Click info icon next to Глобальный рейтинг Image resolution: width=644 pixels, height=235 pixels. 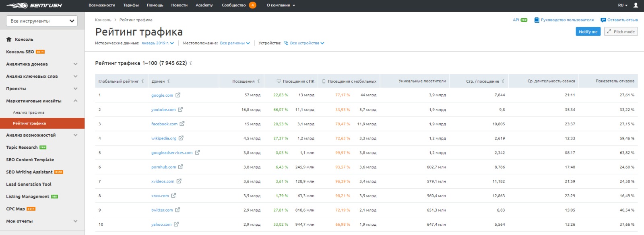tap(142, 81)
